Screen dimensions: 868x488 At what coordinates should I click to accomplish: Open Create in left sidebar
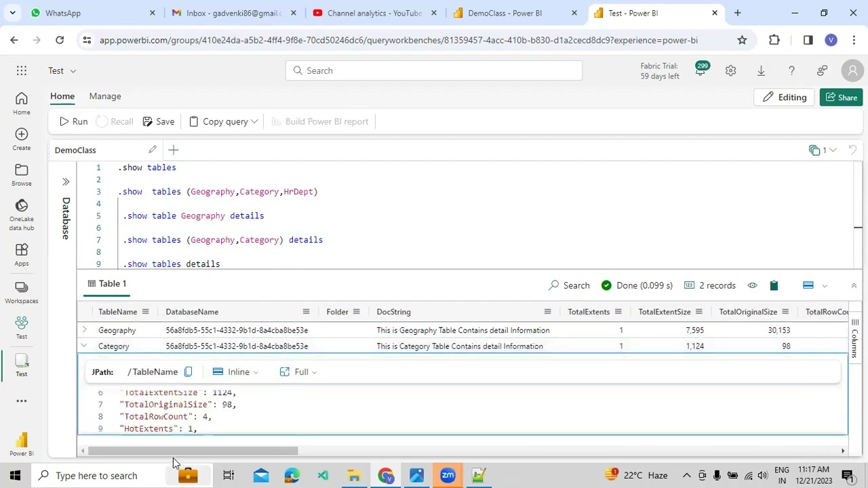[22, 139]
